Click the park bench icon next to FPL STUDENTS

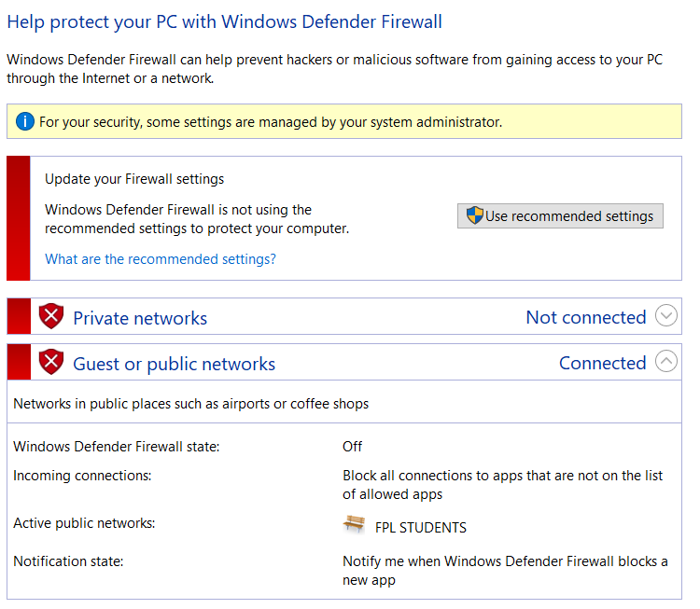pyautogui.click(x=354, y=524)
